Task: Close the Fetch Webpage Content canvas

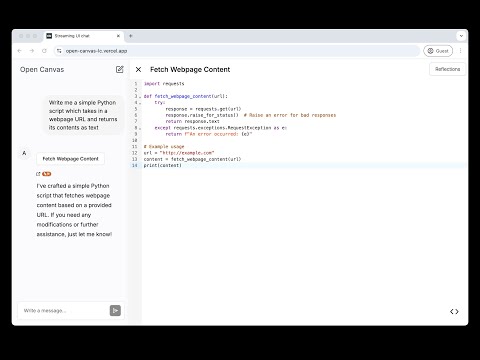Action: point(138,69)
